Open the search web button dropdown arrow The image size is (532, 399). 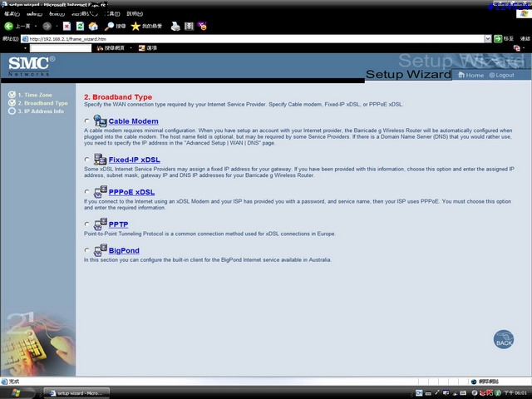(131, 48)
